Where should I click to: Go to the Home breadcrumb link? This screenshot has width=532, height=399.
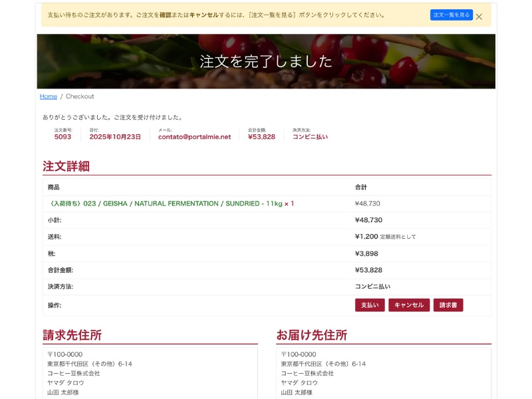coord(49,96)
